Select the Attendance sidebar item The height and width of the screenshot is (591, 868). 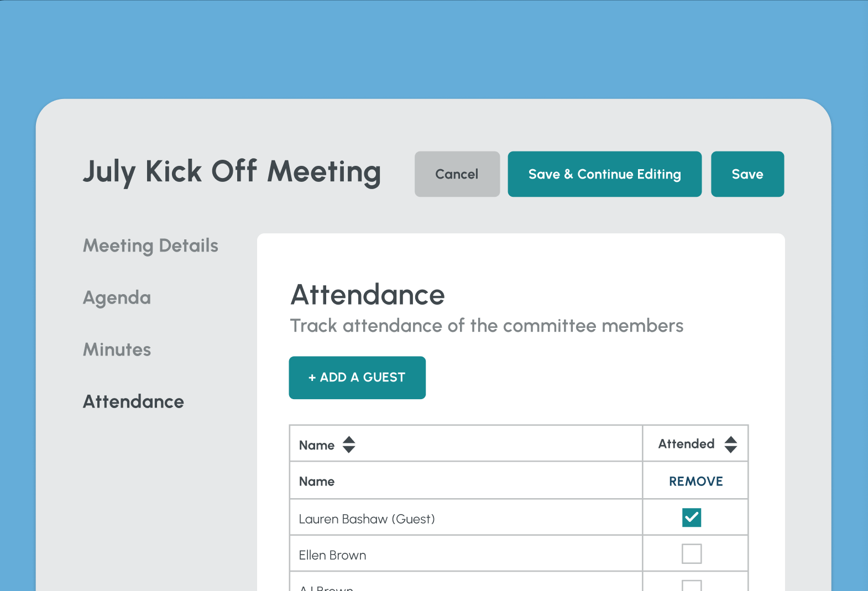coord(133,402)
